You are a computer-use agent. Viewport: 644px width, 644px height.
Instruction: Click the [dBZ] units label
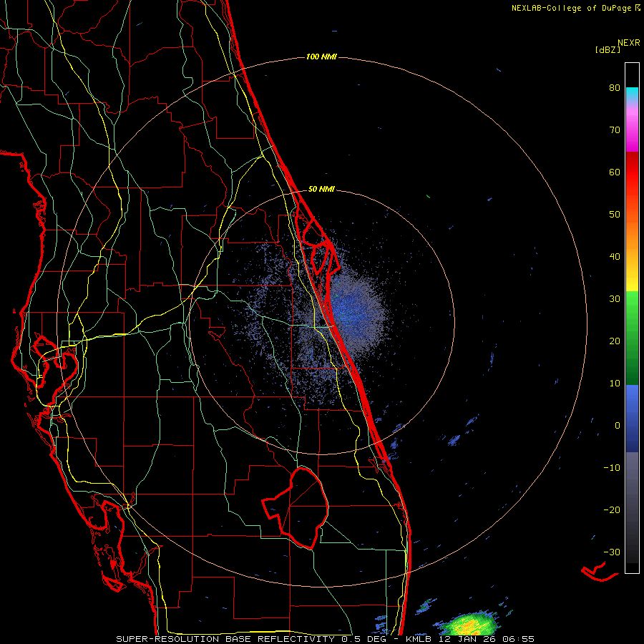tap(608, 50)
